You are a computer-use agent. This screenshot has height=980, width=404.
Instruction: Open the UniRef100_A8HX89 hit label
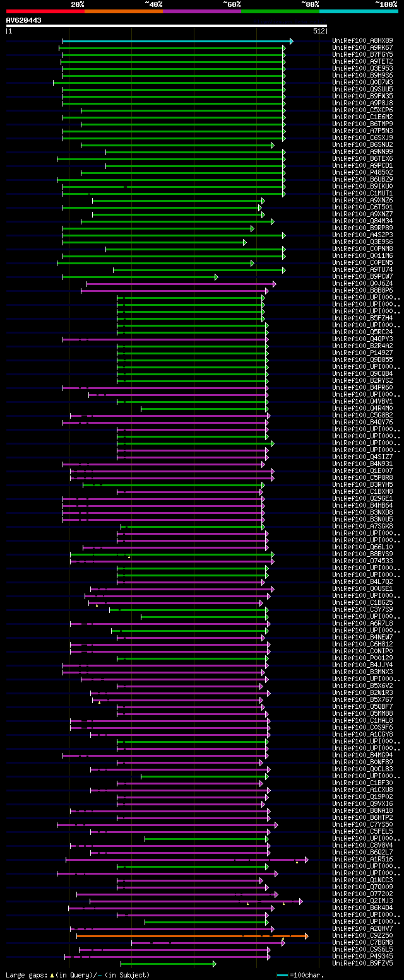pyautogui.click(x=362, y=41)
